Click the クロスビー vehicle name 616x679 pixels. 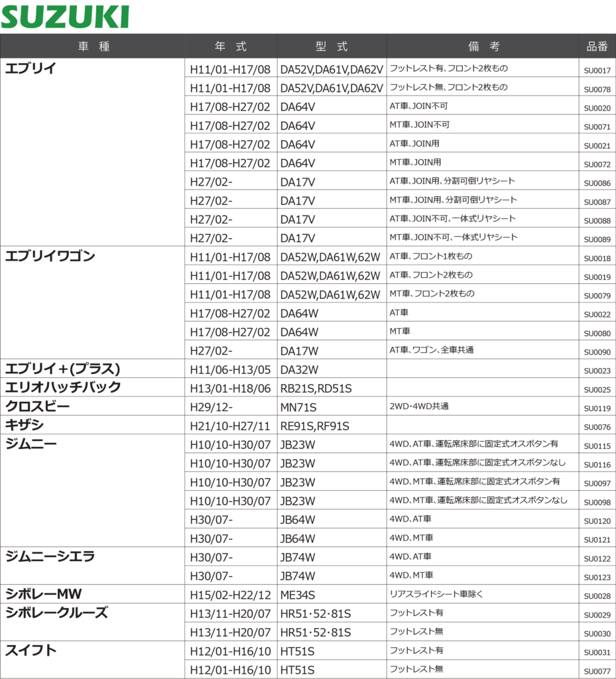point(38,406)
